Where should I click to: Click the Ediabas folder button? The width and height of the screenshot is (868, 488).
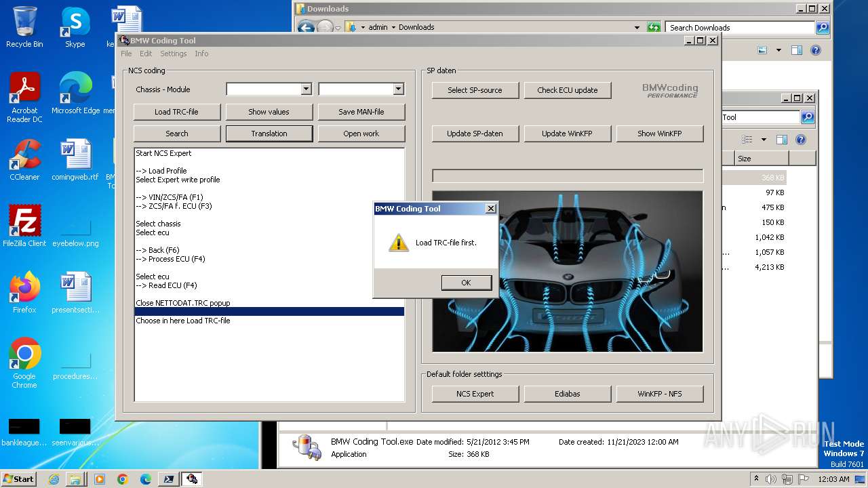pos(568,394)
